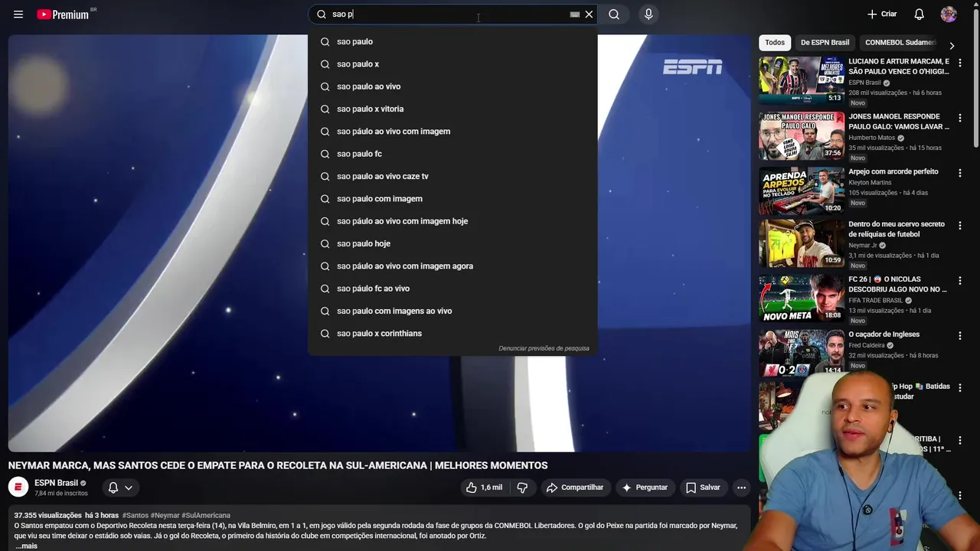Open more actions ellipsis under video

click(x=741, y=487)
